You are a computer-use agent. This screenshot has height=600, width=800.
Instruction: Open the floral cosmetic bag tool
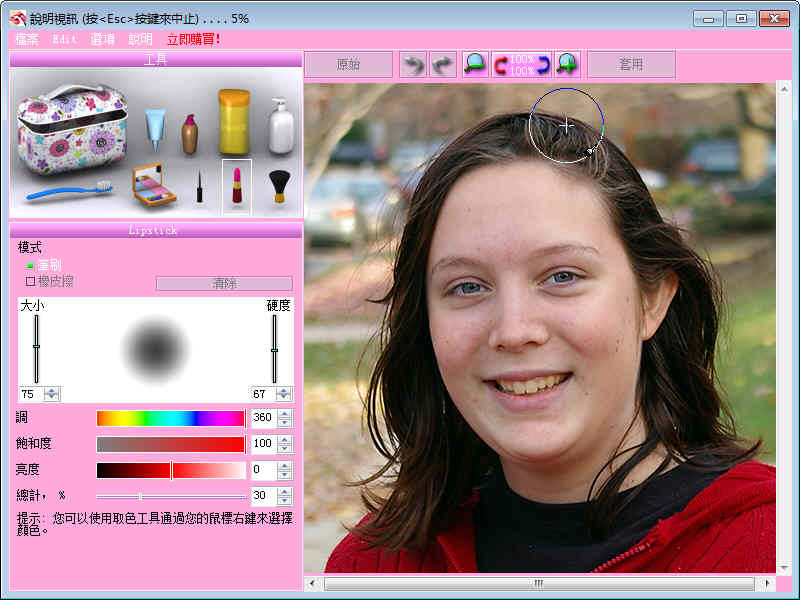pos(72,129)
